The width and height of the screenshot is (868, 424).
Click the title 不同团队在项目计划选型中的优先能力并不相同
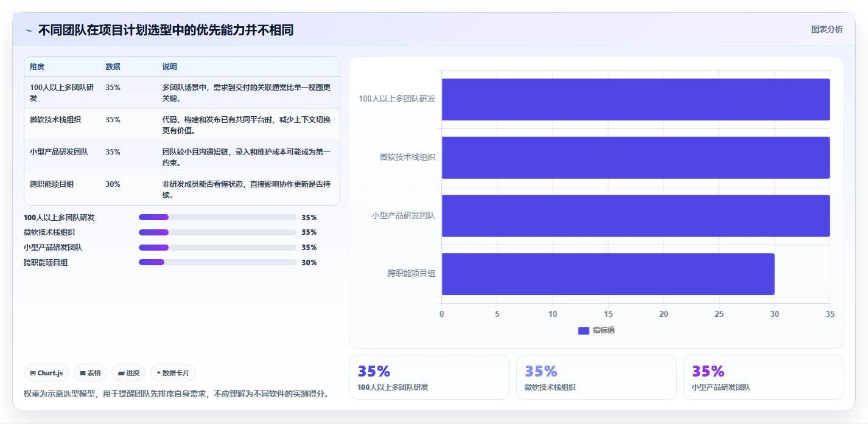tap(166, 30)
